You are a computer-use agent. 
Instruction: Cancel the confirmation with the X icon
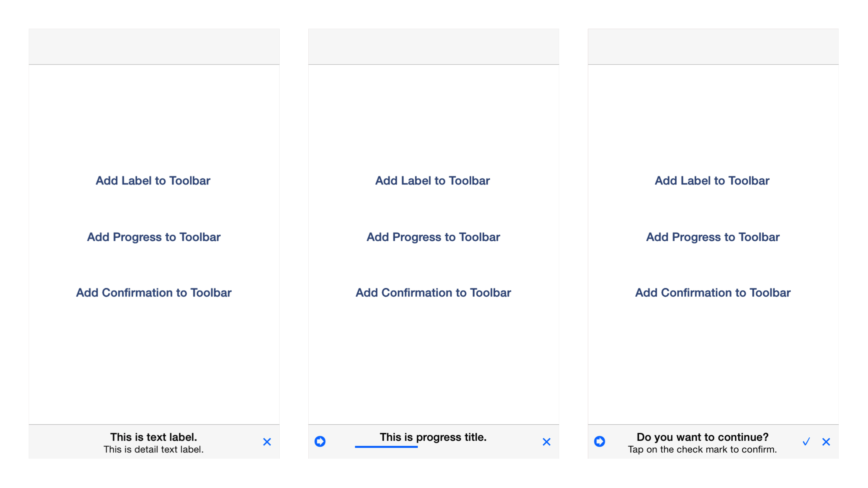click(826, 441)
